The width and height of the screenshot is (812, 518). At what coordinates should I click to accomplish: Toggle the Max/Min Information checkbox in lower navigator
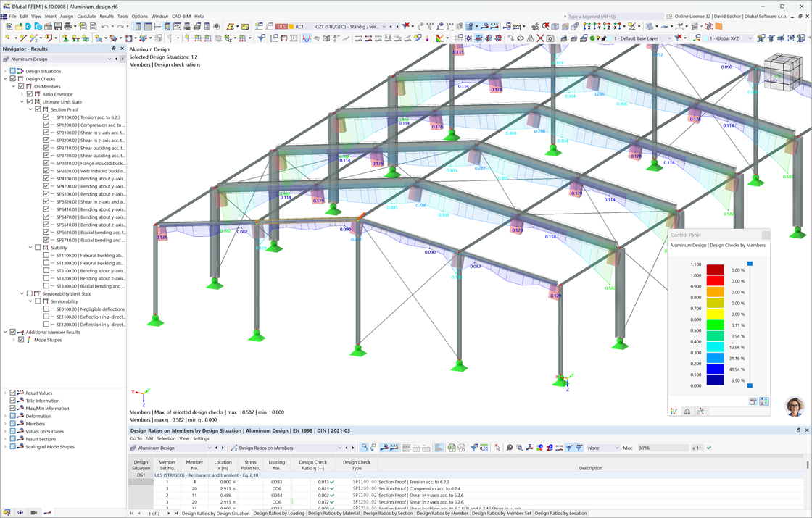pyautogui.click(x=13, y=409)
